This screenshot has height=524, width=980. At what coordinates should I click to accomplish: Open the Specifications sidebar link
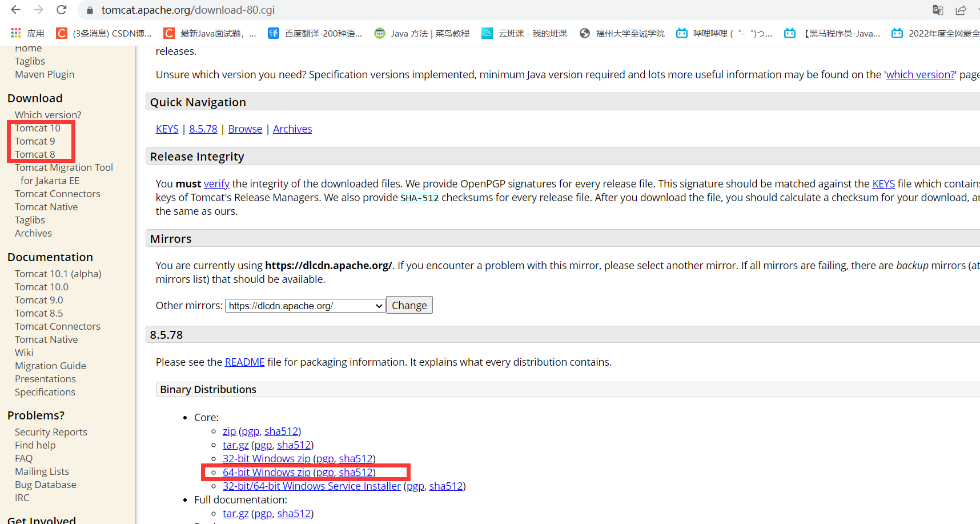(x=45, y=392)
